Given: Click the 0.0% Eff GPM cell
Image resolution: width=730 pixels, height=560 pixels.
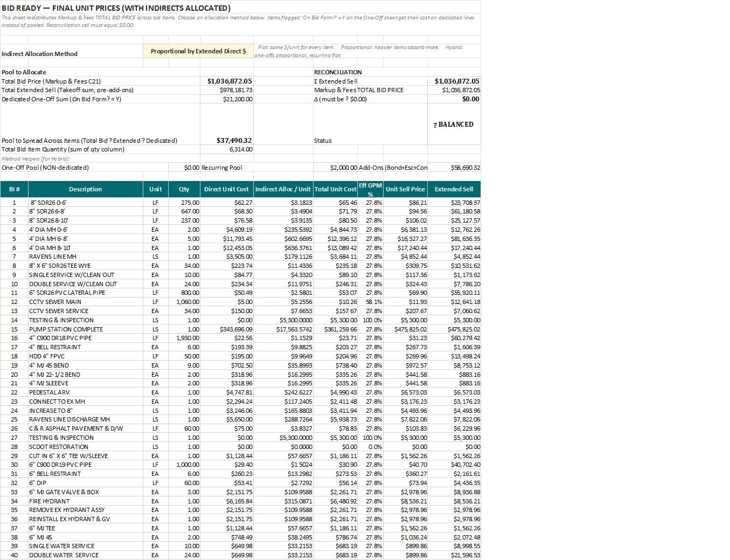Looking at the screenshot, I should click(371, 447).
